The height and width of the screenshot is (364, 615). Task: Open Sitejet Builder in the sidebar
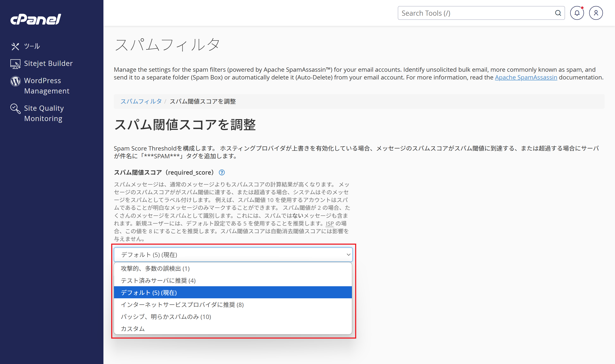pos(48,63)
